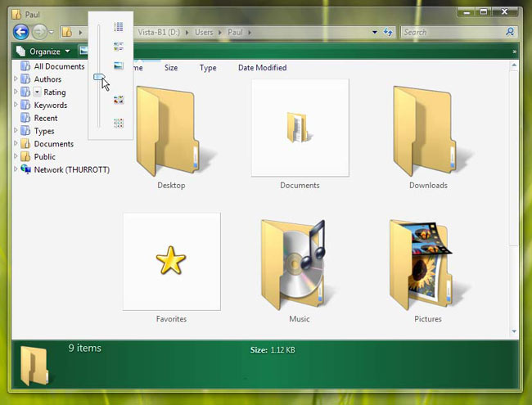The height and width of the screenshot is (405, 532).
Task: Click the view size slider handle
Action: 99,78
